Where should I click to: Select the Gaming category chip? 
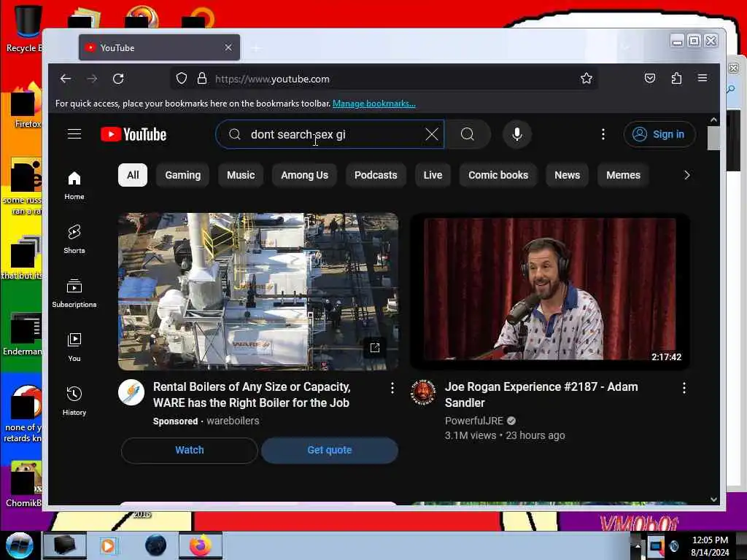click(x=183, y=175)
